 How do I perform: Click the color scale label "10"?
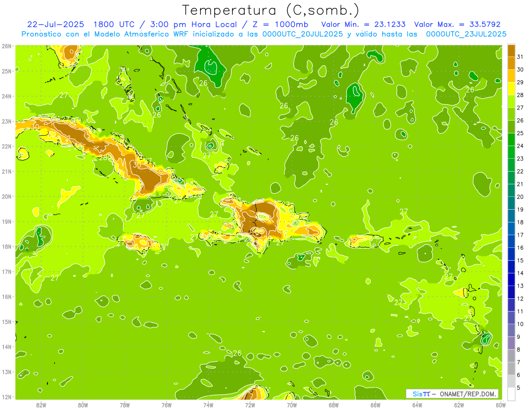[x=520, y=324]
